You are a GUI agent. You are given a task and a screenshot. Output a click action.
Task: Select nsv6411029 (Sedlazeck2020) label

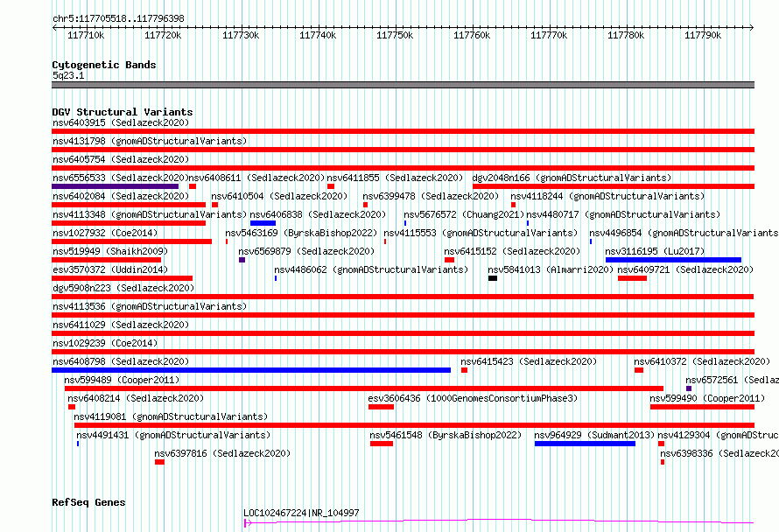pos(121,325)
